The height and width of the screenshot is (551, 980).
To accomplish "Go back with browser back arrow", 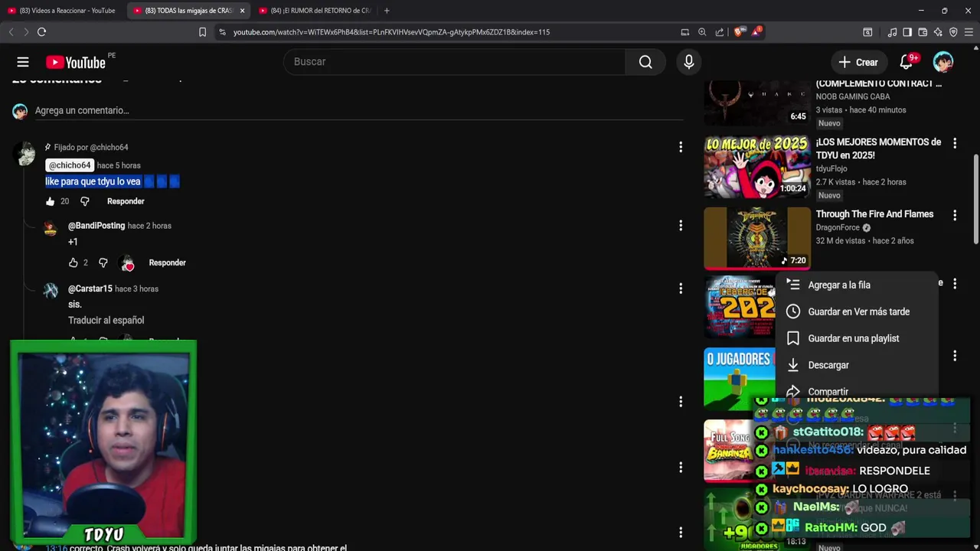I will [11, 32].
